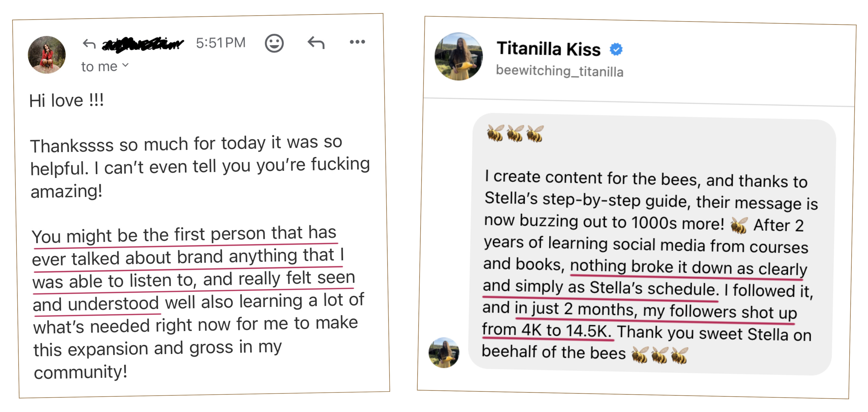This screenshot has width=868, height=412.
Task: Click the small reply arrow before sender name
Action: tap(89, 44)
